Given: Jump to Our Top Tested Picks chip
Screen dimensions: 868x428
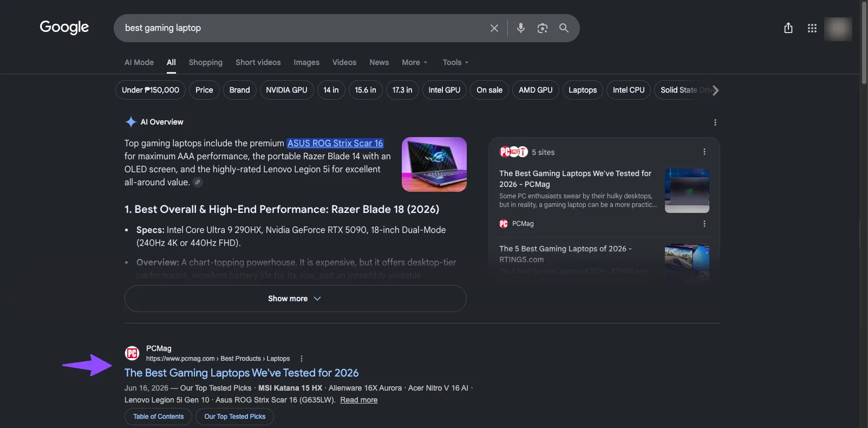Looking at the screenshot, I should coord(234,417).
